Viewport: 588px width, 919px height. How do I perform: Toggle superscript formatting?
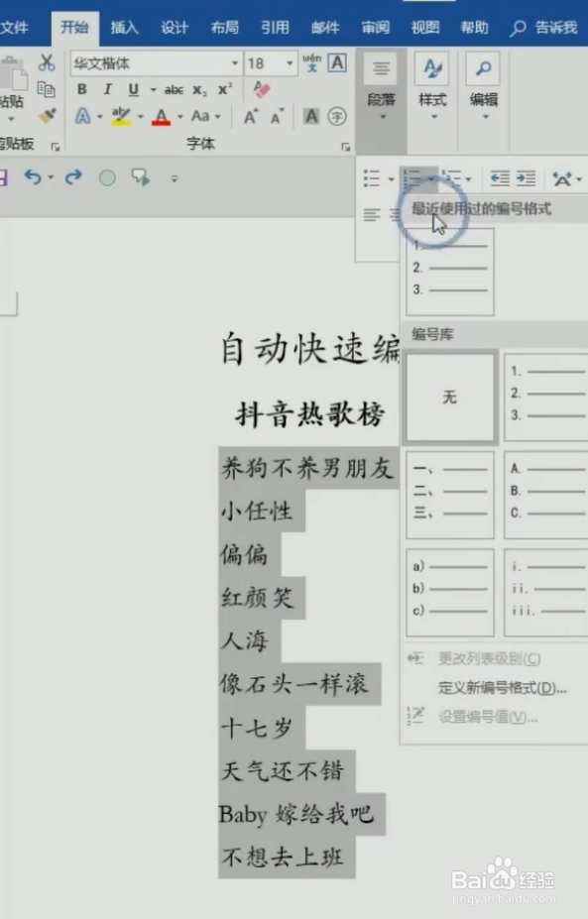[x=225, y=89]
